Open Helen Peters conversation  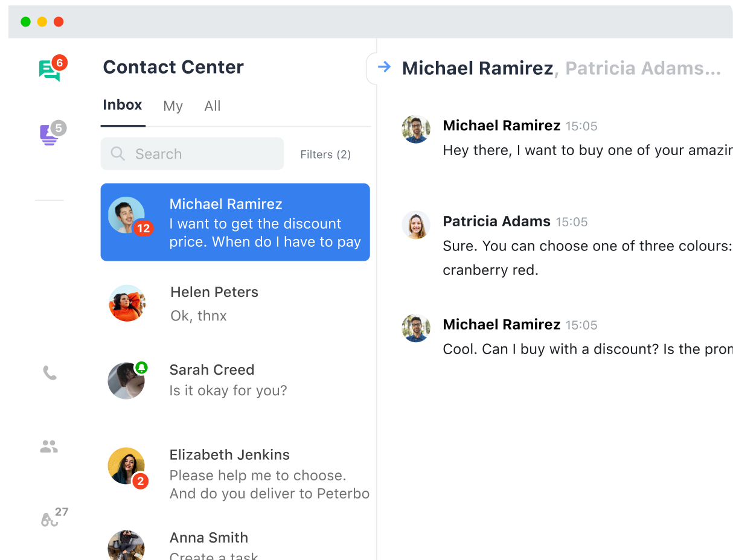tap(235, 303)
